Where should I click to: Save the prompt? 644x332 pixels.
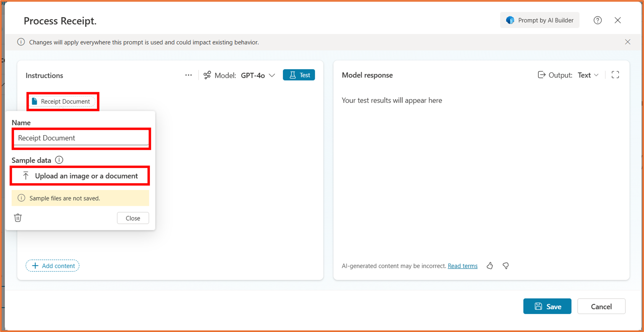pyautogui.click(x=547, y=306)
